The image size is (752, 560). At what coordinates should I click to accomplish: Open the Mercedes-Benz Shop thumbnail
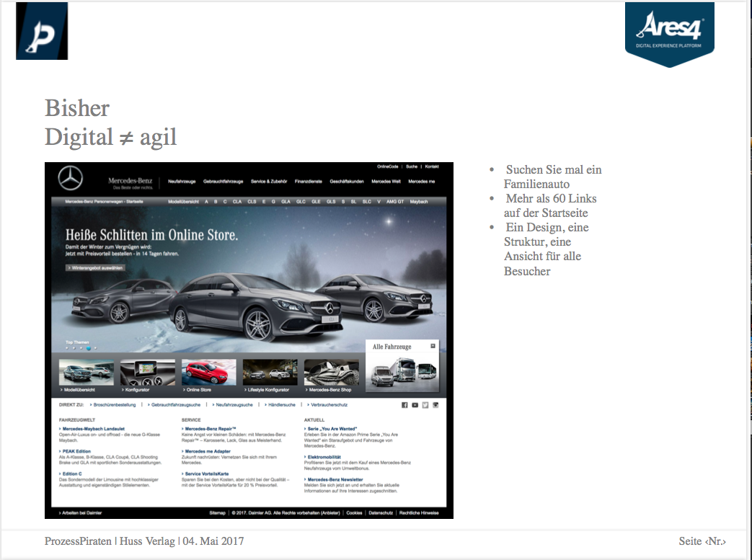point(332,372)
